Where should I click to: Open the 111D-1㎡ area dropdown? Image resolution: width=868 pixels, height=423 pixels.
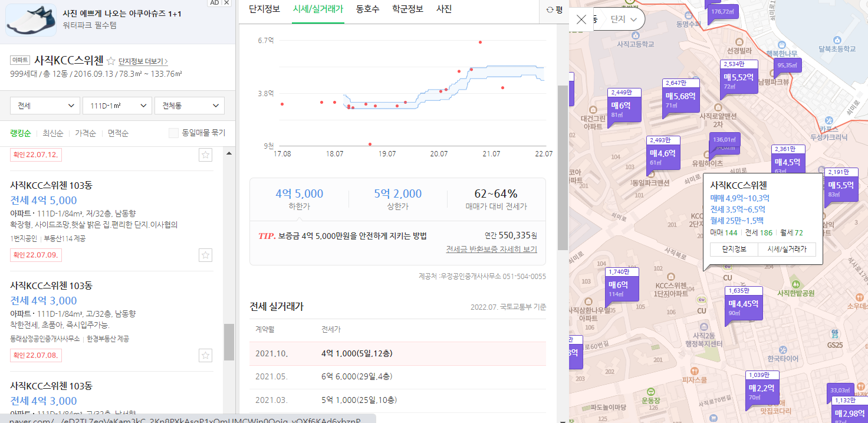117,106
